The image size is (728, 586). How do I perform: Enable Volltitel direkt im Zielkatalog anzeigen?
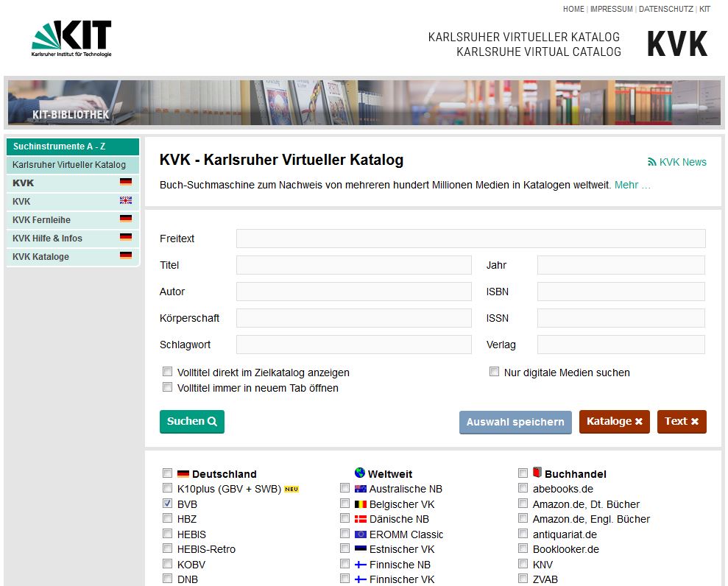167,372
